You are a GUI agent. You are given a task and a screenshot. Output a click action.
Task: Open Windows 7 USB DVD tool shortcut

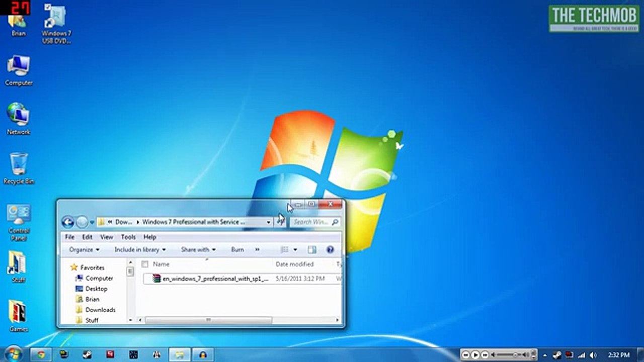point(56,24)
